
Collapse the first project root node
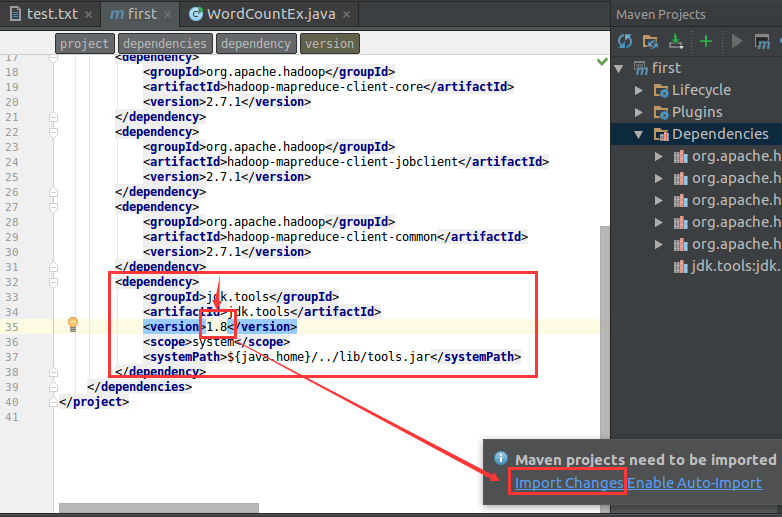[619, 68]
